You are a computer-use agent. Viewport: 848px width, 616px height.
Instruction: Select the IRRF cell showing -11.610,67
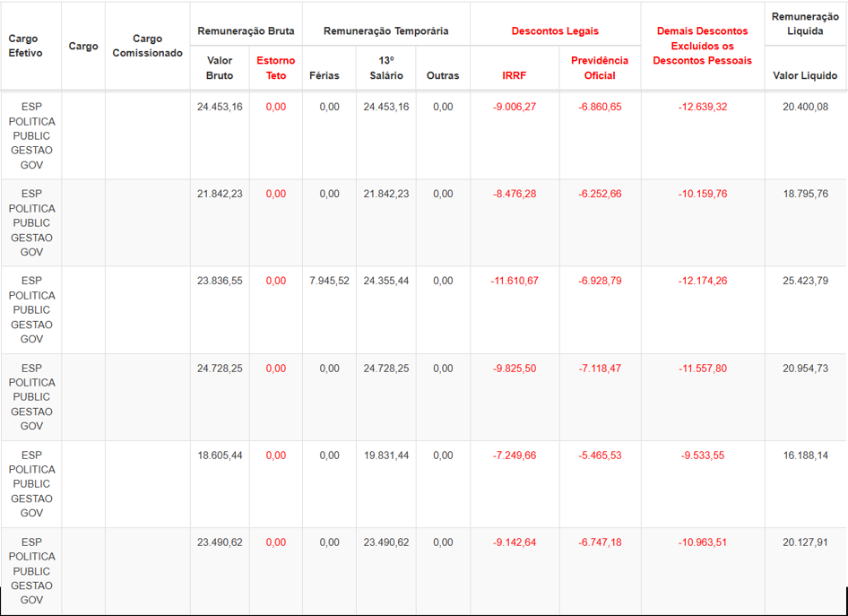tap(515, 281)
